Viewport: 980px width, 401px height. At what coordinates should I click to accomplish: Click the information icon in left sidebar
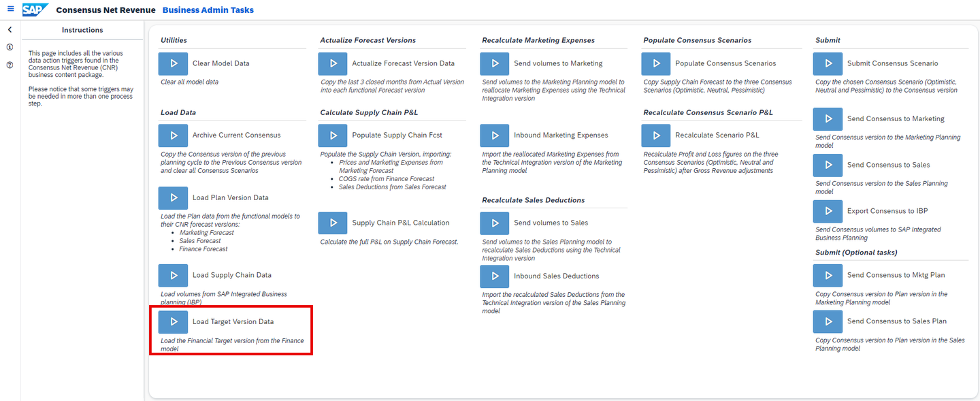coord(10,48)
